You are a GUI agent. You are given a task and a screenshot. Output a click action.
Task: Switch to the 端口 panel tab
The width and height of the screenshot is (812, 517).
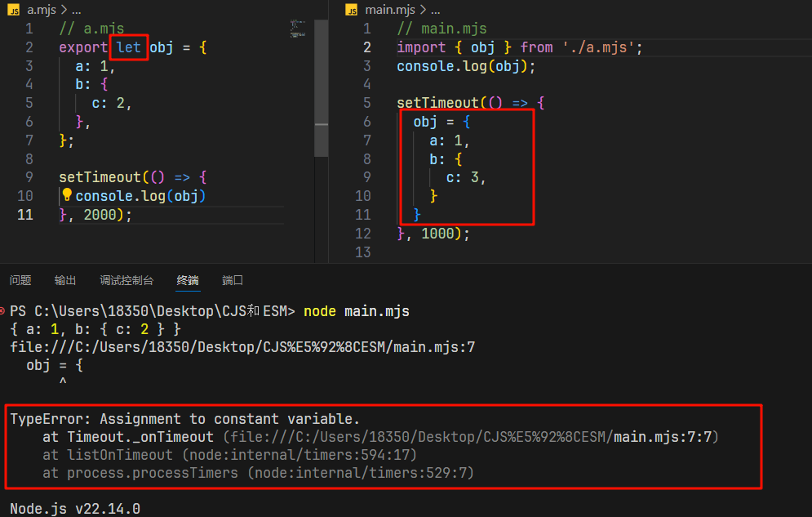(233, 280)
